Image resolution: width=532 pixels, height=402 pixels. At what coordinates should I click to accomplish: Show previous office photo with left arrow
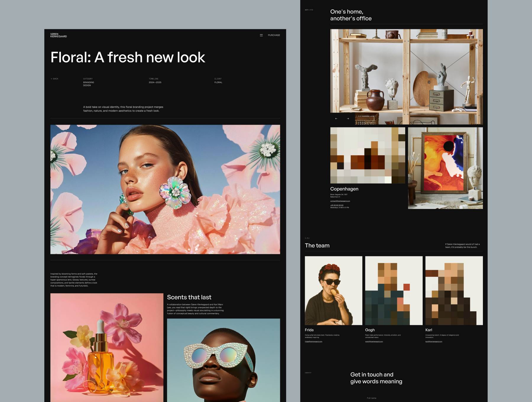coord(336,119)
